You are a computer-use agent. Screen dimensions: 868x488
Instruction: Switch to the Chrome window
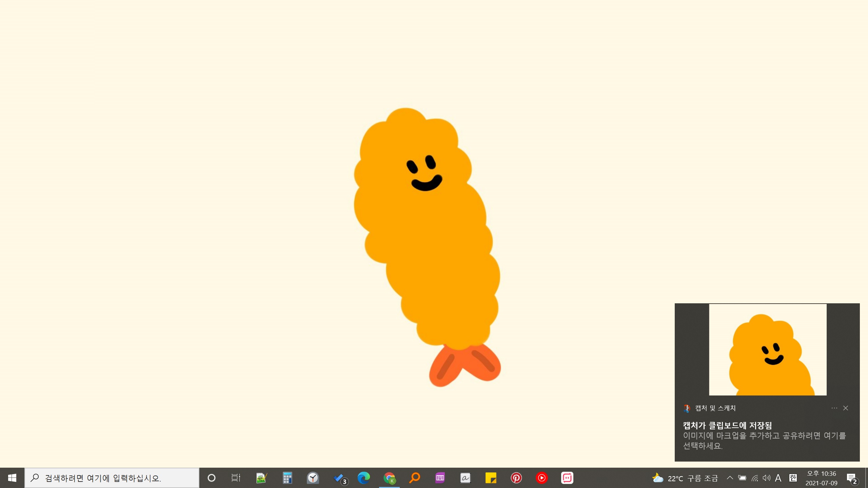coord(389,478)
